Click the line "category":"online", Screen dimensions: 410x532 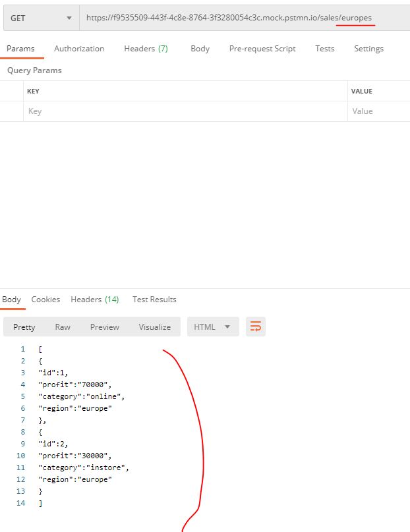tap(82, 396)
